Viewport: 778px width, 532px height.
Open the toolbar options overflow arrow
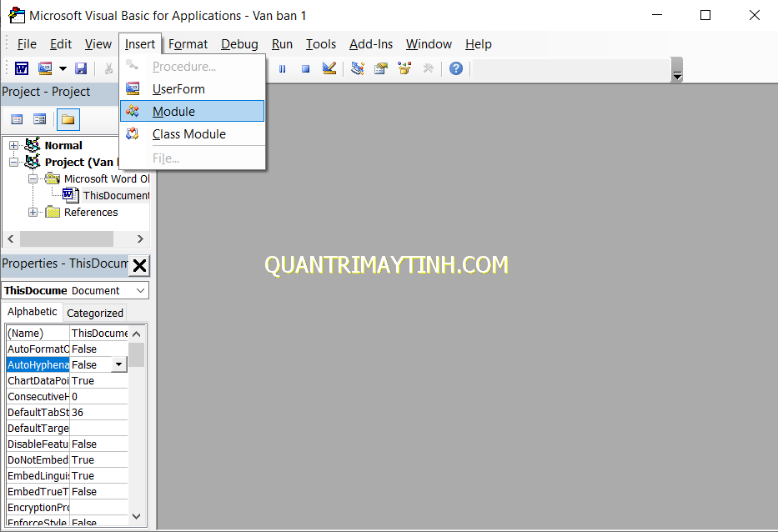tap(677, 69)
